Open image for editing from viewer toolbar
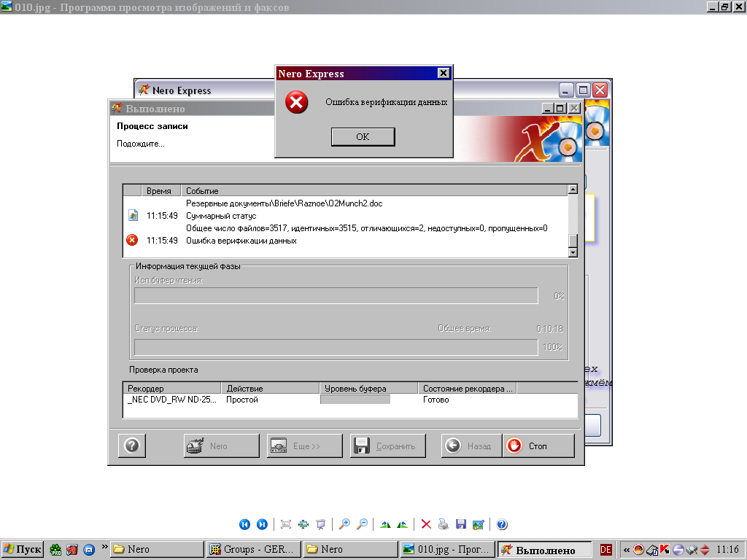 click(479, 524)
